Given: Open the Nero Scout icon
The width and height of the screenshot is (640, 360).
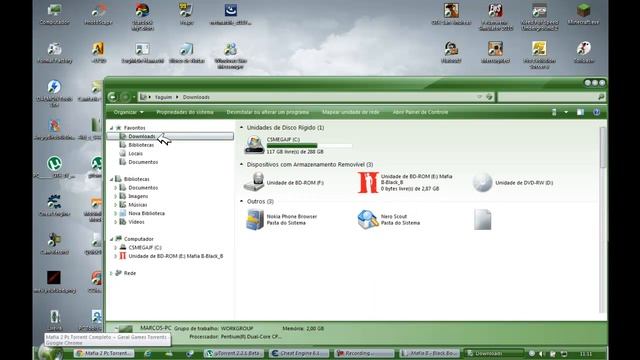Looking at the screenshot, I should pos(368,220).
